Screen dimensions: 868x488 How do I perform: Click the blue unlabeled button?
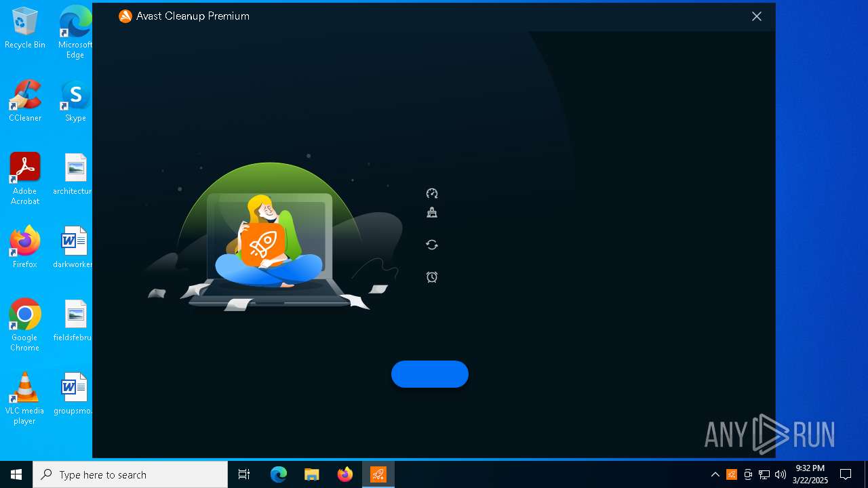[430, 374]
